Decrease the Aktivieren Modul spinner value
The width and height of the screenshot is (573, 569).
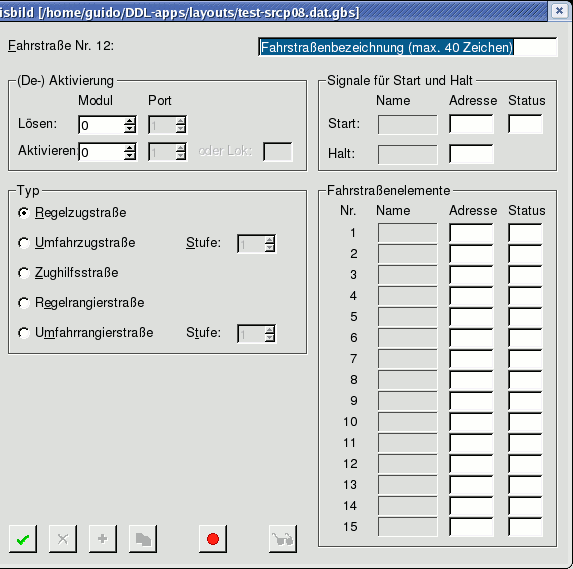click(x=129, y=156)
